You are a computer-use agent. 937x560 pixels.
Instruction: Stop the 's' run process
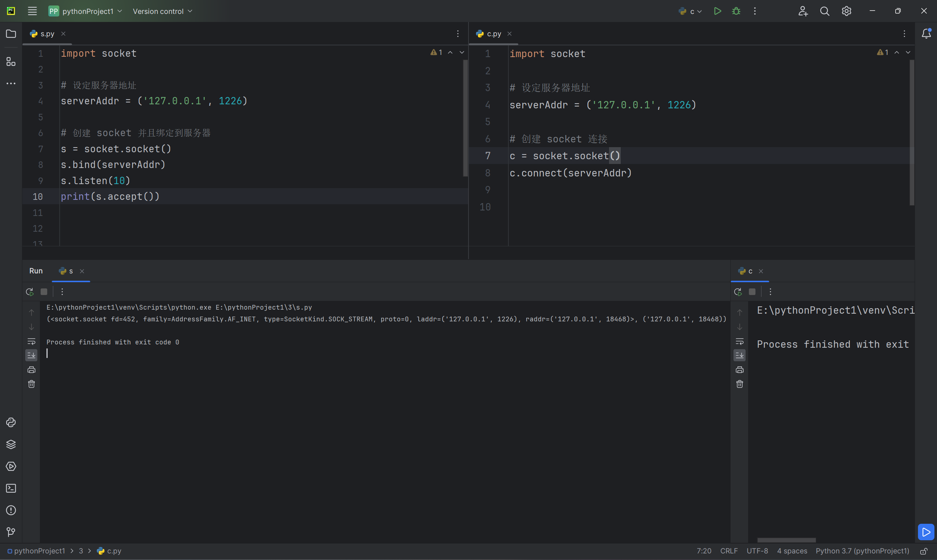tap(44, 292)
